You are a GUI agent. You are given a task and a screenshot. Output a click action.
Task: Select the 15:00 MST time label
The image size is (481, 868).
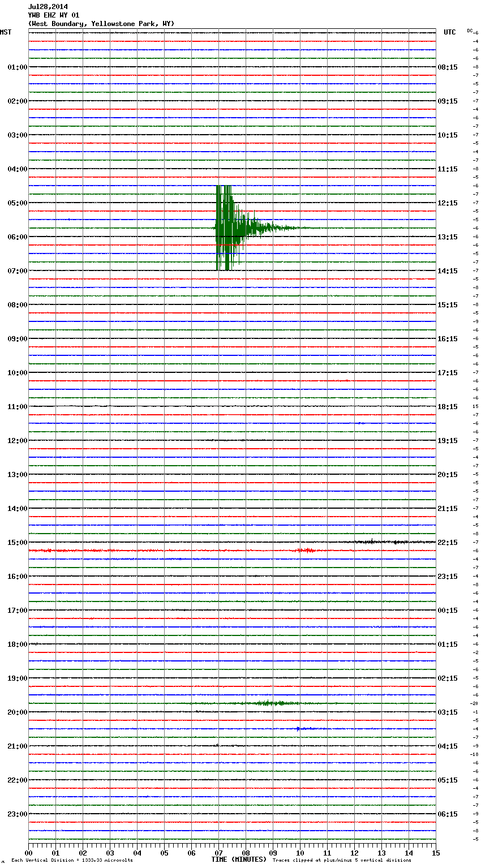(18, 543)
